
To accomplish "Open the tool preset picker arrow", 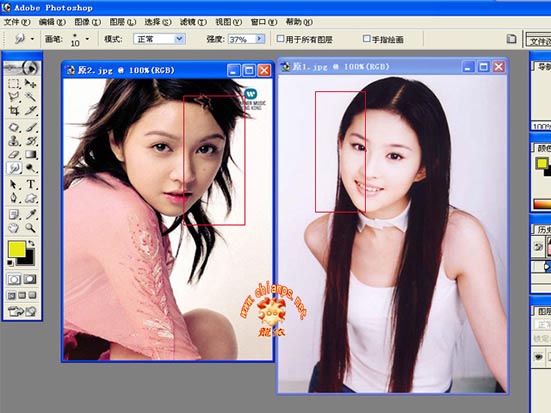I will tap(32, 39).
